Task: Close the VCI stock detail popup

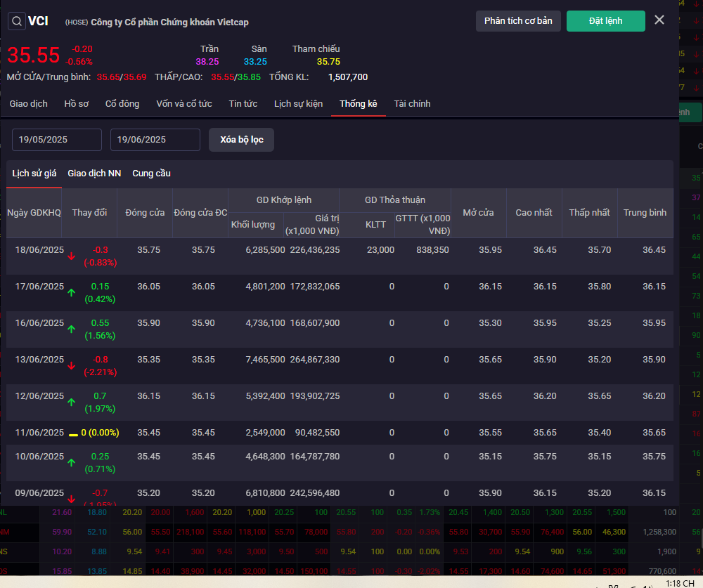Action: 659,20
